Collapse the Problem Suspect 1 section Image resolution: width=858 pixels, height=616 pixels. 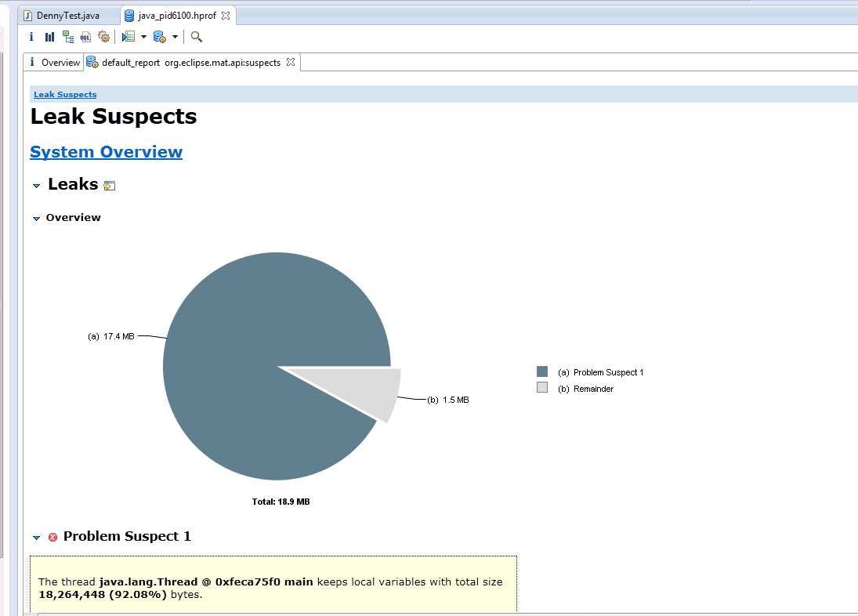pos(37,537)
